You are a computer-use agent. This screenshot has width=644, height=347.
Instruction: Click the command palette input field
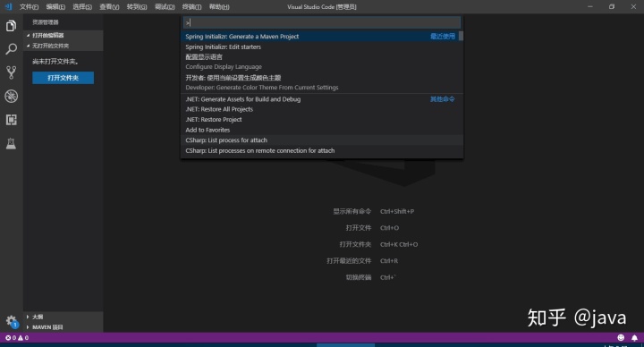(x=322, y=22)
